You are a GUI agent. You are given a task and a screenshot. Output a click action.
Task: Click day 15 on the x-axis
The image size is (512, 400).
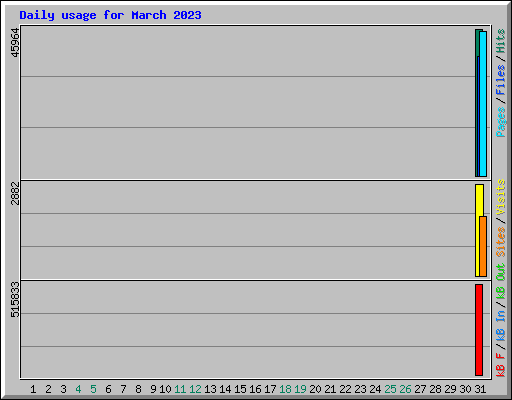(240, 389)
